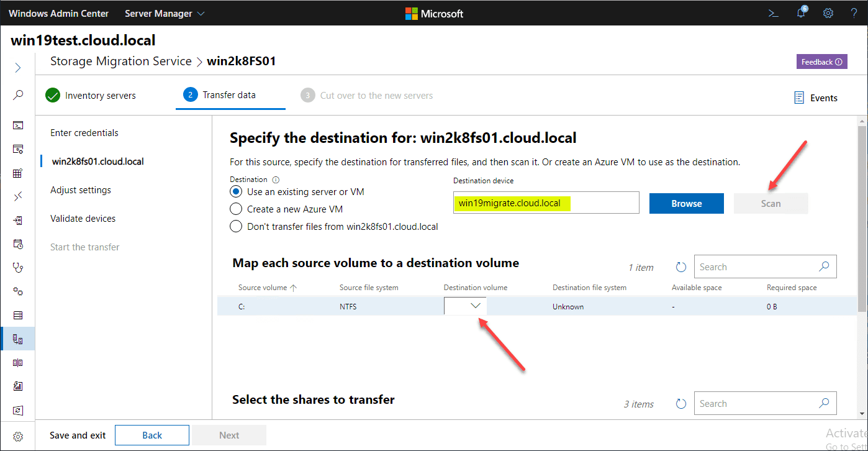Select the 'Create a new Azure VM' option
This screenshot has height=451, width=868.
click(x=236, y=209)
